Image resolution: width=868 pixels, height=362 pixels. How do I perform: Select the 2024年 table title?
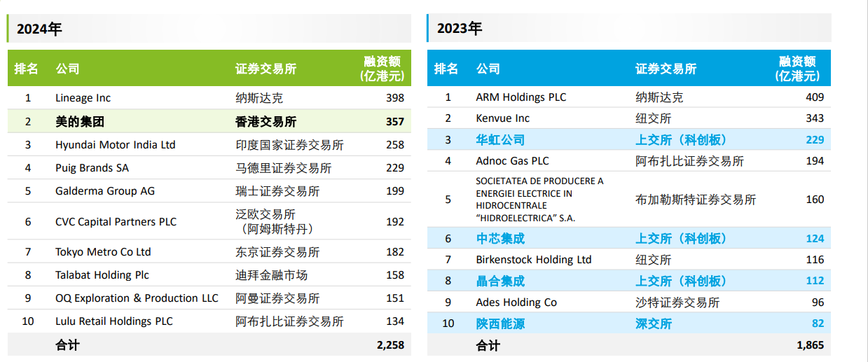click(x=39, y=29)
